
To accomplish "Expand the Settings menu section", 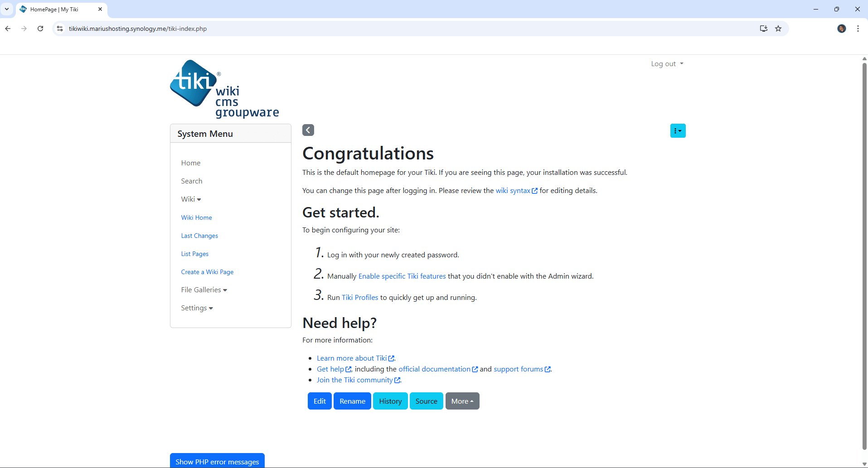I will 197,308.
